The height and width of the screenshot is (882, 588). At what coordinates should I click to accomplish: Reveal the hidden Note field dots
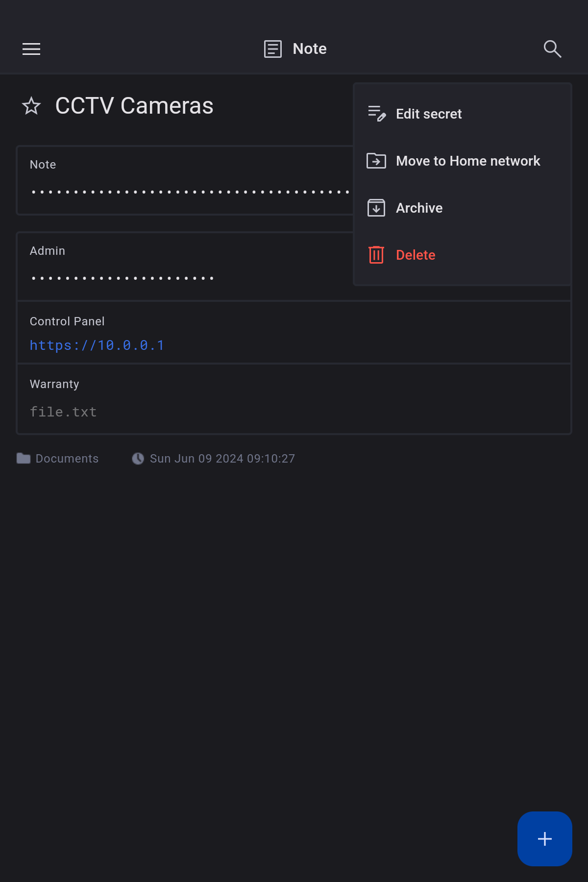[190, 192]
